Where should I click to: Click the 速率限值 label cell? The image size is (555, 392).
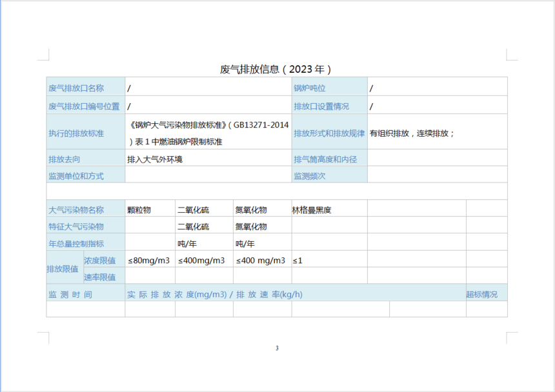(100, 277)
